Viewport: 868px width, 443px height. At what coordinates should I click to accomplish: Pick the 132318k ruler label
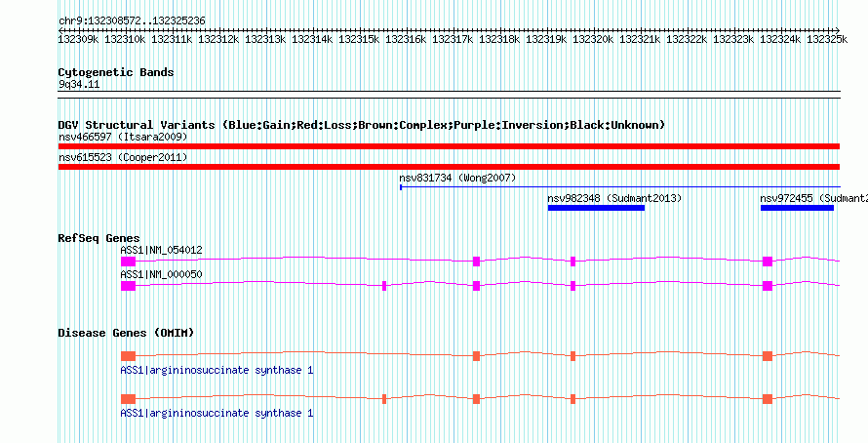[x=499, y=39]
